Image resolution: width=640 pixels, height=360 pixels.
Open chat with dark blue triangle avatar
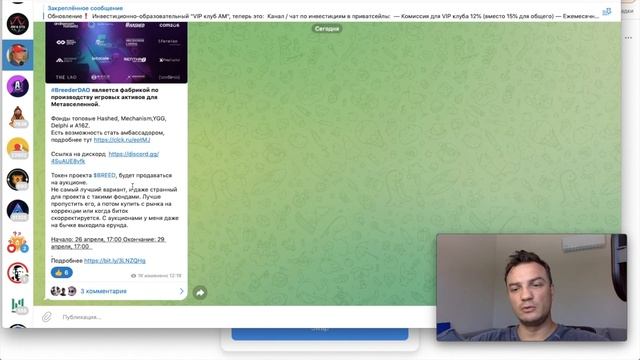click(18, 211)
